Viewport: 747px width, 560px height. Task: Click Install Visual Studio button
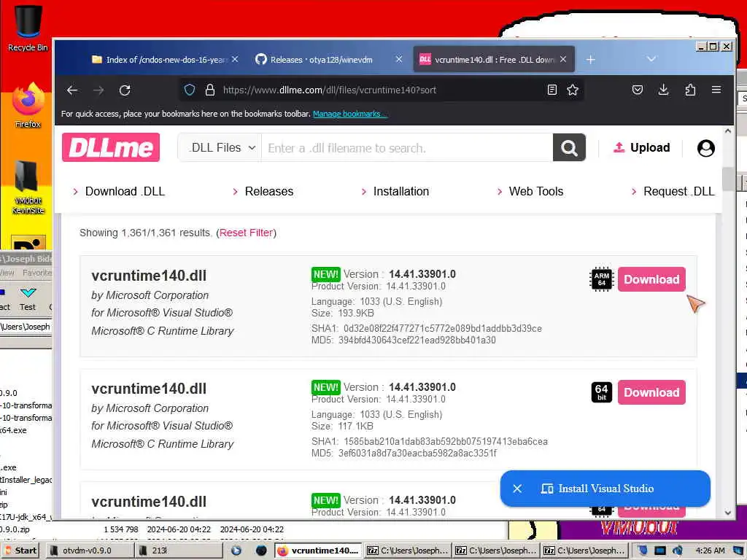pyautogui.click(x=606, y=489)
